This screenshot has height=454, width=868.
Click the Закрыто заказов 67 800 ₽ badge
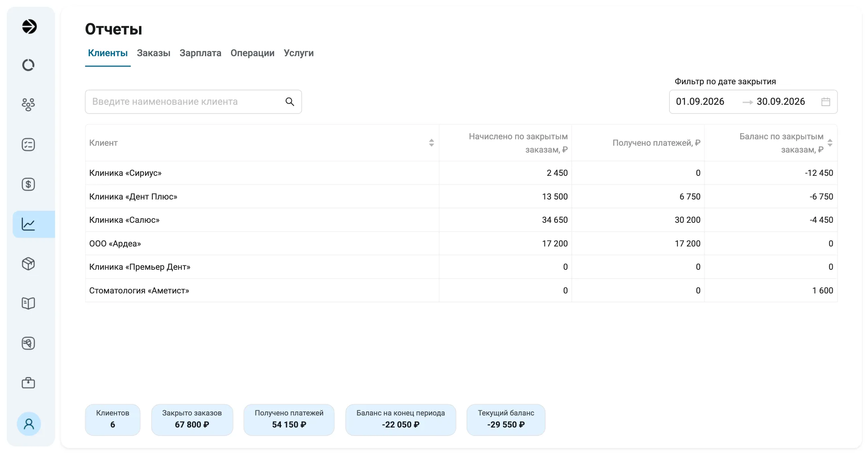tap(192, 419)
